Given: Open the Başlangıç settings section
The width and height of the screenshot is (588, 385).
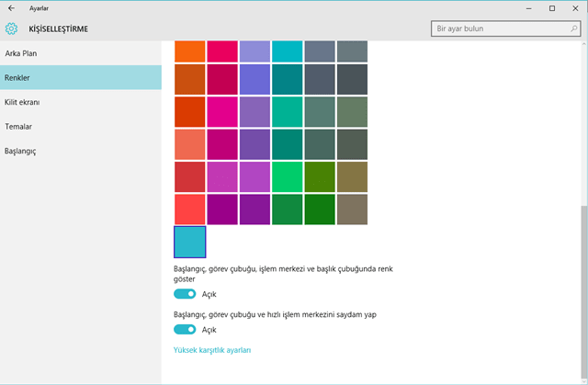Looking at the screenshot, I should (81, 151).
